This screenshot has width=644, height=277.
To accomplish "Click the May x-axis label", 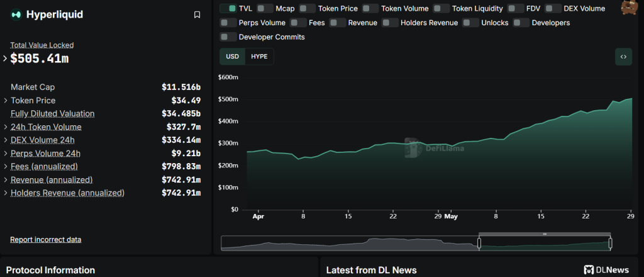I will (x=452, y=216).
